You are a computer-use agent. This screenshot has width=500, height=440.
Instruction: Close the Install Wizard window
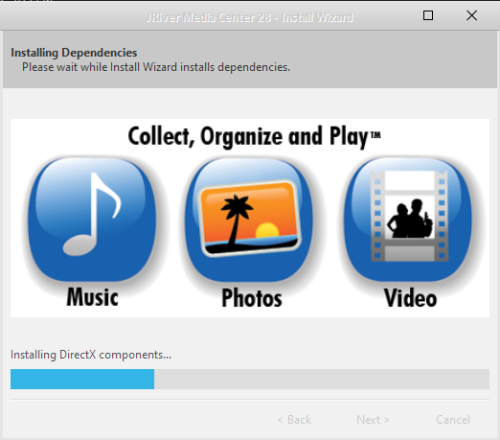coord(472,15)
